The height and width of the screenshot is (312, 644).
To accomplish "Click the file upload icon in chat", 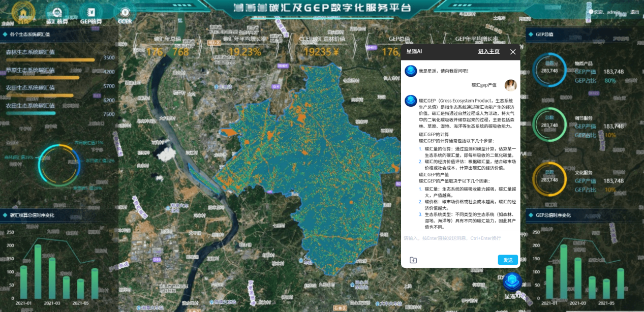I will [413, 260].
